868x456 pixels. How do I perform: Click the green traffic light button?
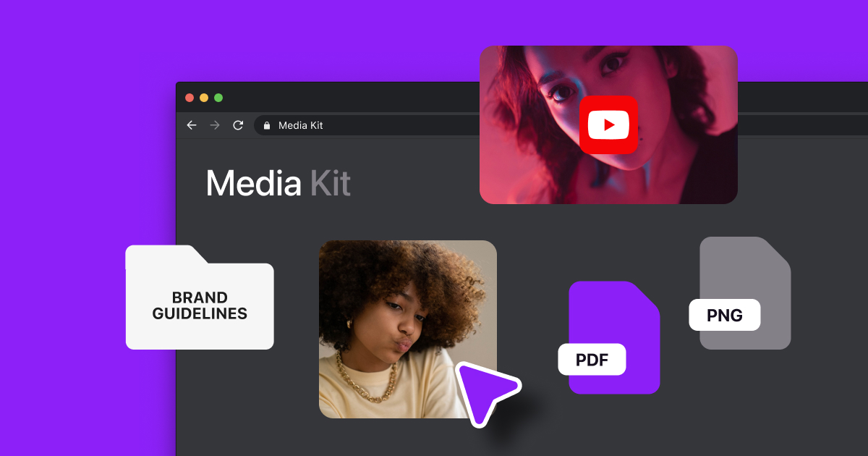click(x=218, y=97)
